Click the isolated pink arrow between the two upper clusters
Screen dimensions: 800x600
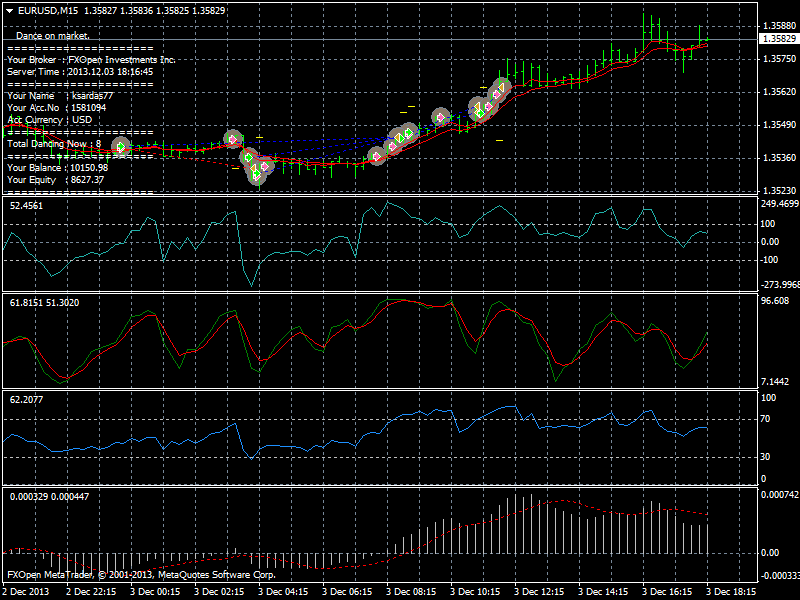(440, 117)
